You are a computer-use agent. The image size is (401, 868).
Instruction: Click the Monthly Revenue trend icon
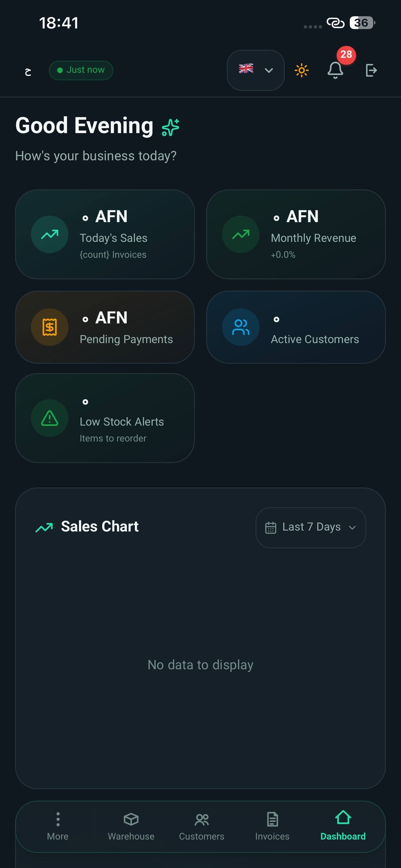(241, 234)
